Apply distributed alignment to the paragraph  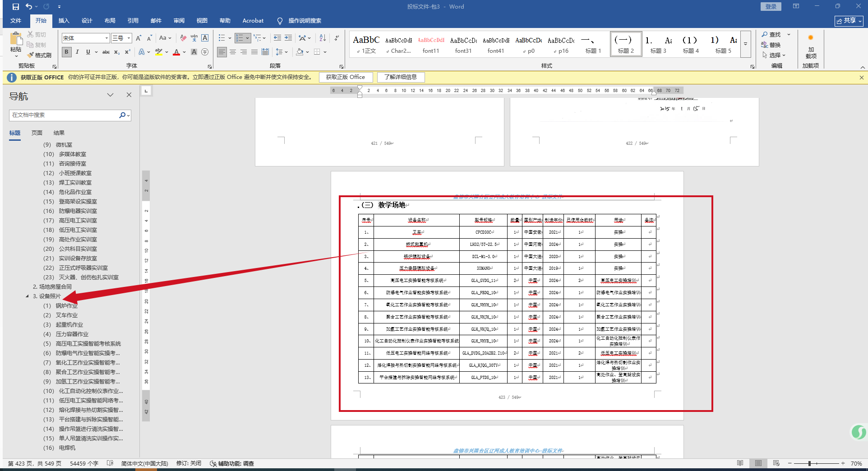click(265, 52)
